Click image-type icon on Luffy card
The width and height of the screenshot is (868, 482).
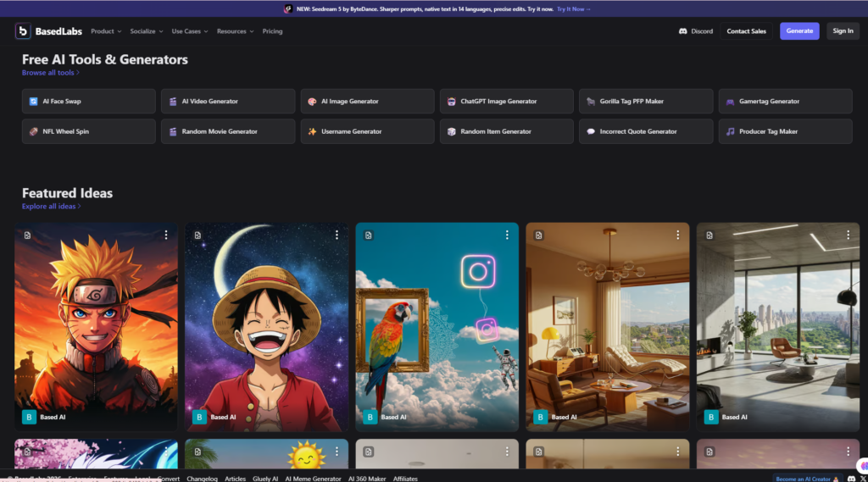coord(198,235)
